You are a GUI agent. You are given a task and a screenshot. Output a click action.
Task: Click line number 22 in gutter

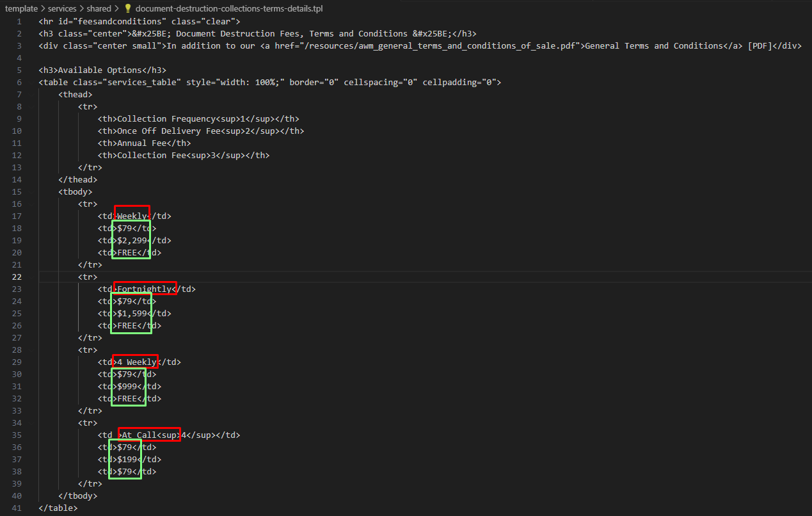(17, 277)
